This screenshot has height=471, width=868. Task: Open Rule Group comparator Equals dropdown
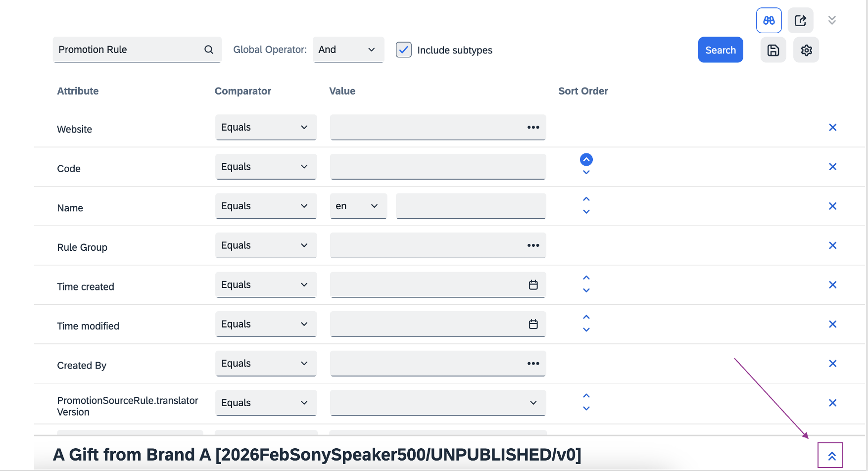point(266,245)
